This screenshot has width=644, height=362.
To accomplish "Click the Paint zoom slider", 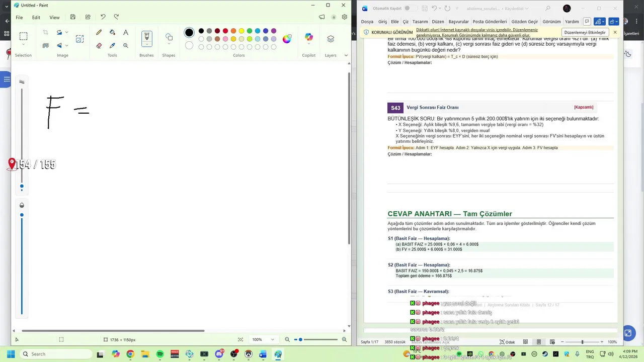I will coord(315,339).
